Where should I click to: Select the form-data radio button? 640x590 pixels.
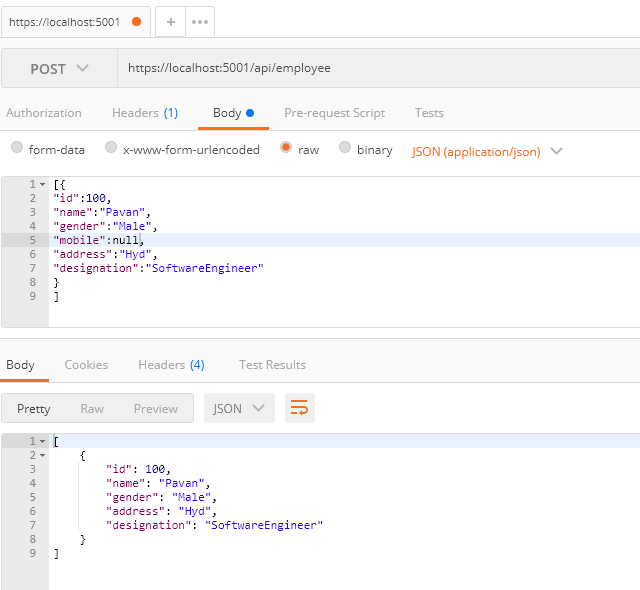coord(17,147)
